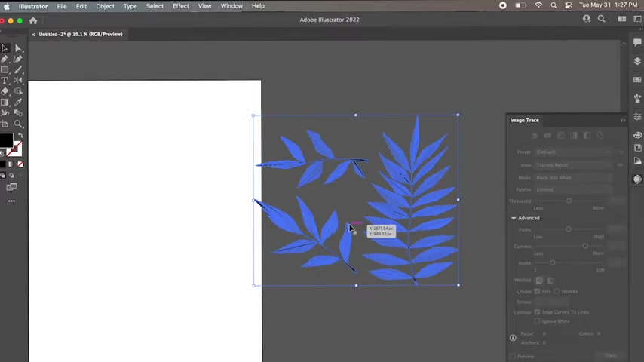
Task: Open the Layers panel icon
Action: 637,61
